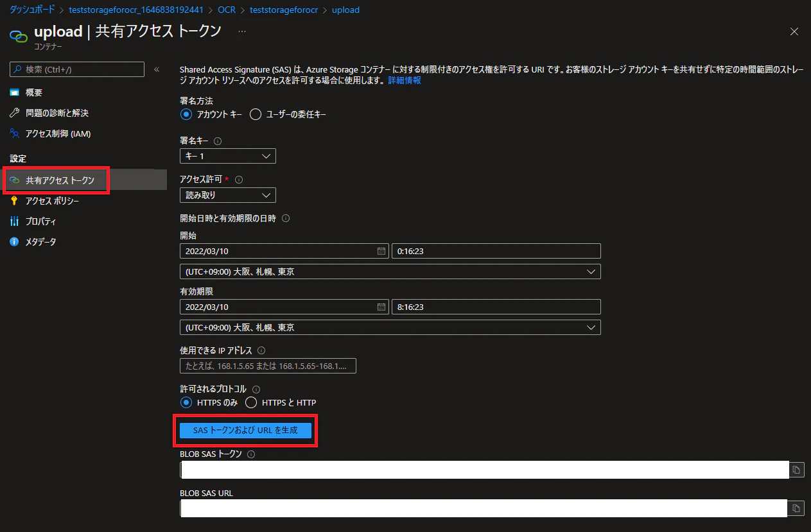Copy the BLOB SAS トークン value

point(796,470)
